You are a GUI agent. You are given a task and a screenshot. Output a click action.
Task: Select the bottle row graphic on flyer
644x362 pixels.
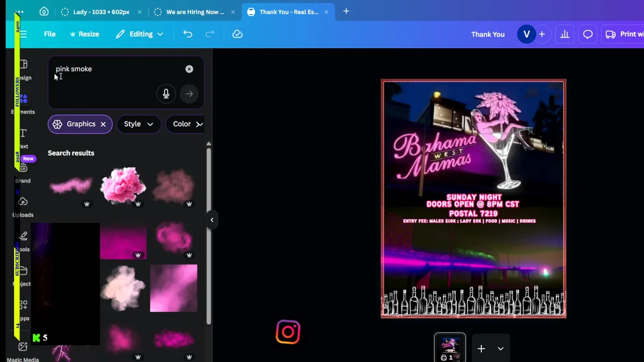[x=473, y=301]
